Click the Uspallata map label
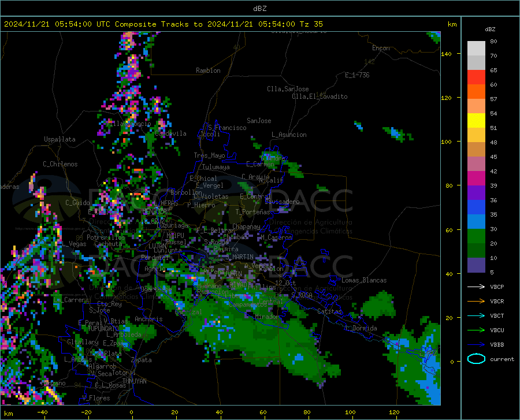Screen dimensions: 520x420 point(60,139)
